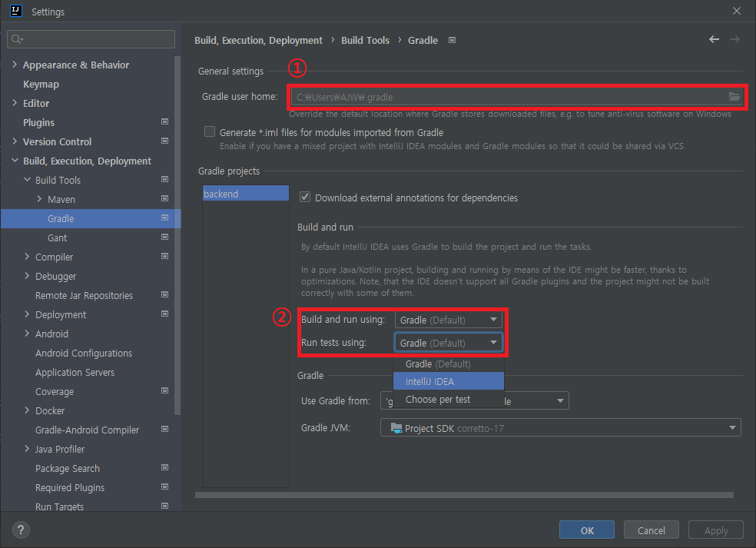
Task: Expand the Maven node
Action: (39, 199)
